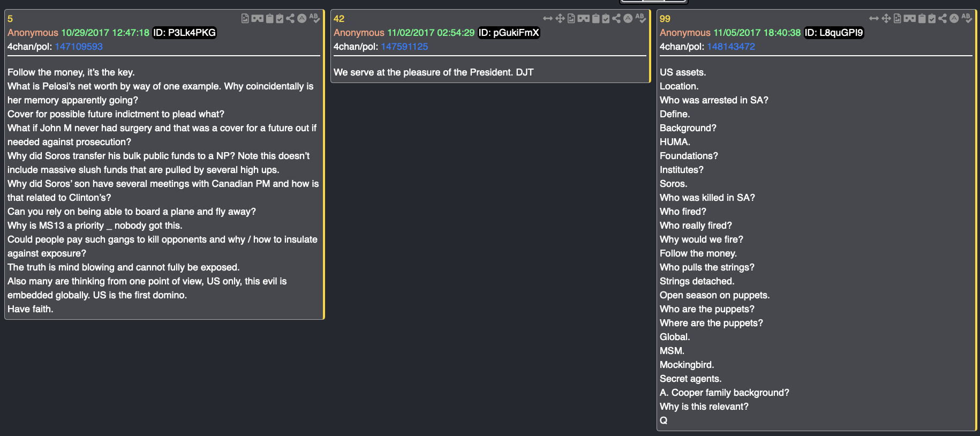
Task: Open 4chan/pol link 148143472
Action: coord(731,47)
